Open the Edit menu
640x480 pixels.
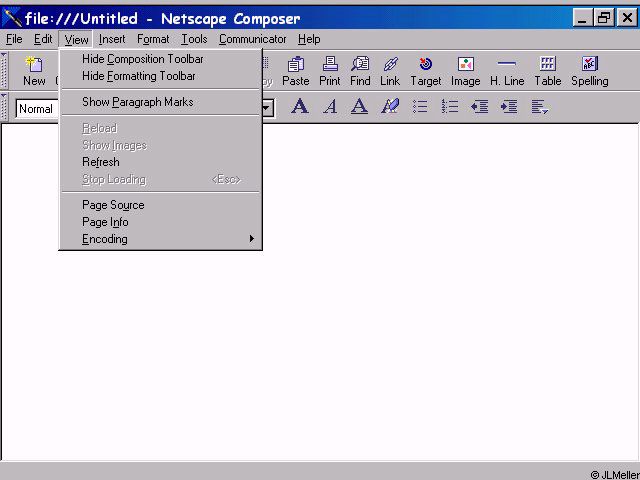43,39
